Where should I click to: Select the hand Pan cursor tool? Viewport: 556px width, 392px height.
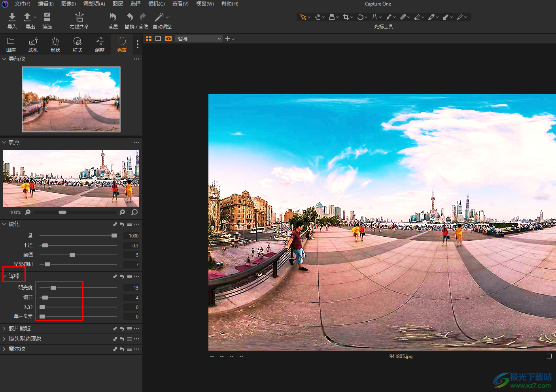[318, 17]
